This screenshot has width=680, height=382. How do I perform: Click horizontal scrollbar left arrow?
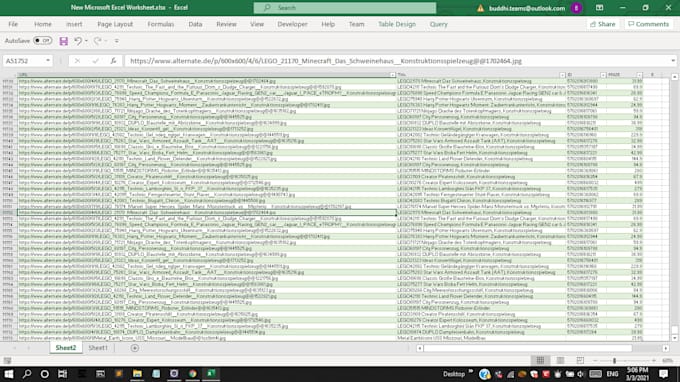tap(419, 348)
